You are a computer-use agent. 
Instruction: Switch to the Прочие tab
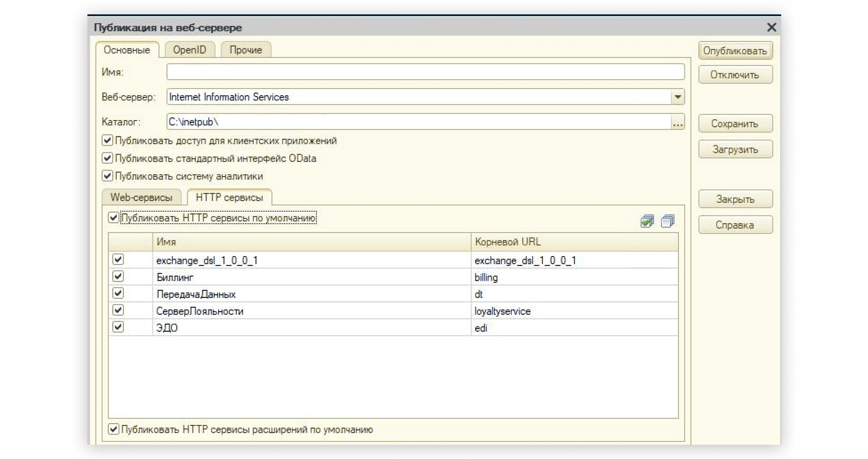[246, 50]
